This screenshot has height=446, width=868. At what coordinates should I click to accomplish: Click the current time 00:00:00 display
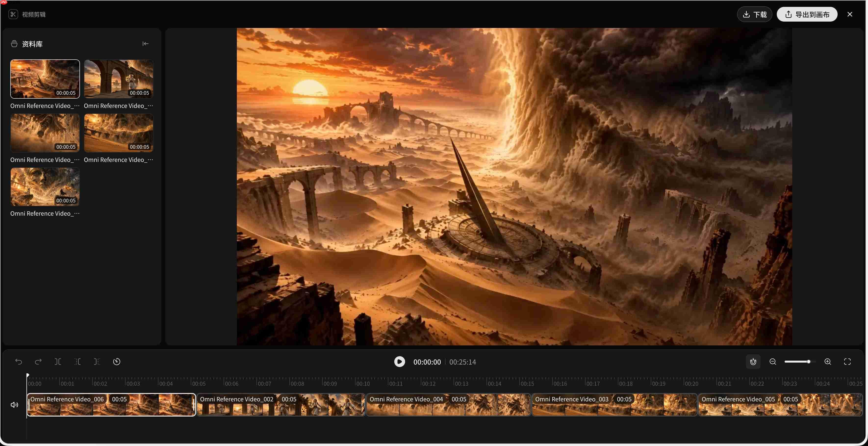pos(427,362)
